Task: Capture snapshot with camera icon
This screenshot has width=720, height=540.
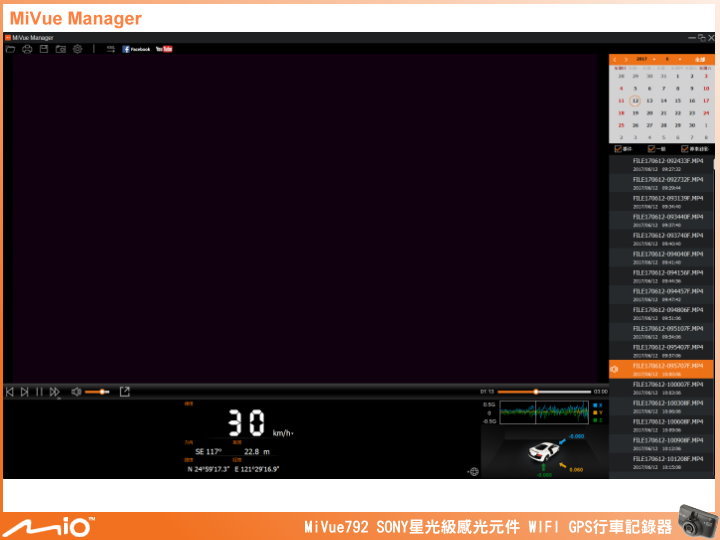Action: point(61,49)
